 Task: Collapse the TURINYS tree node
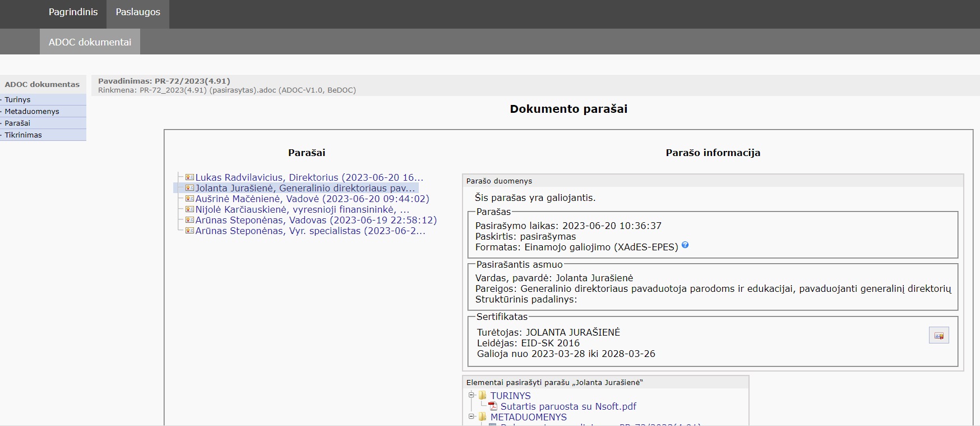pyautogui.click(x=471, y=395)
